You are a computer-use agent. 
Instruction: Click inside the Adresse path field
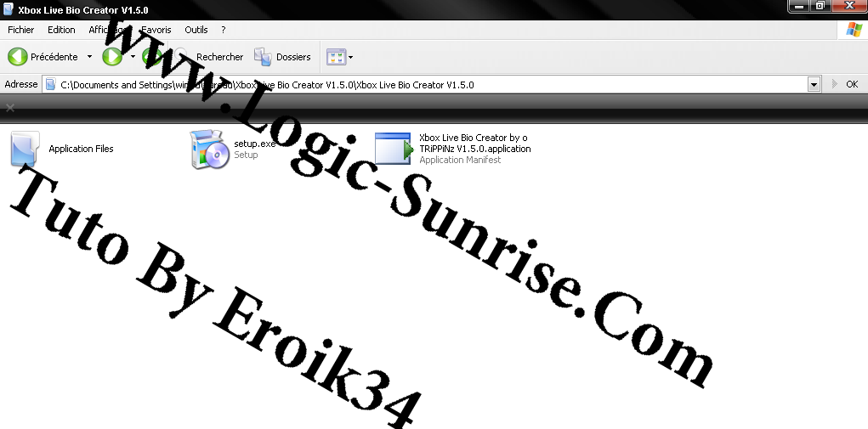(426, 85)
